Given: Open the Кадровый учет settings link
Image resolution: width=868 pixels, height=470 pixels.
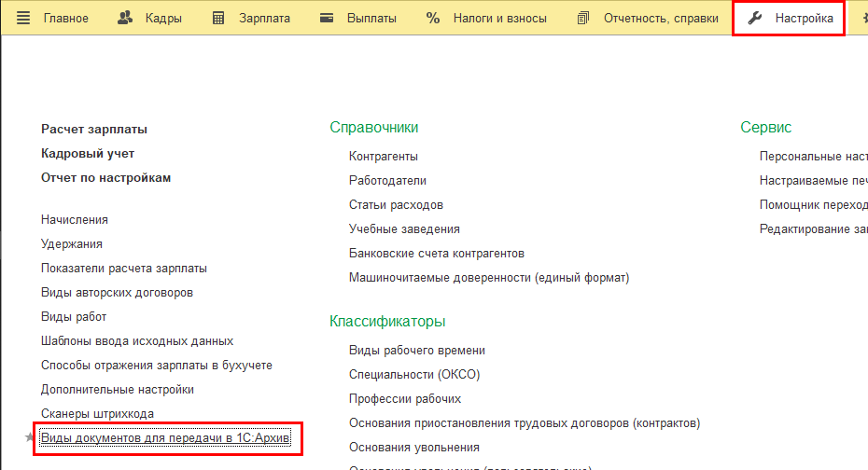Looking at the screenshot, I should coord(88,154).
